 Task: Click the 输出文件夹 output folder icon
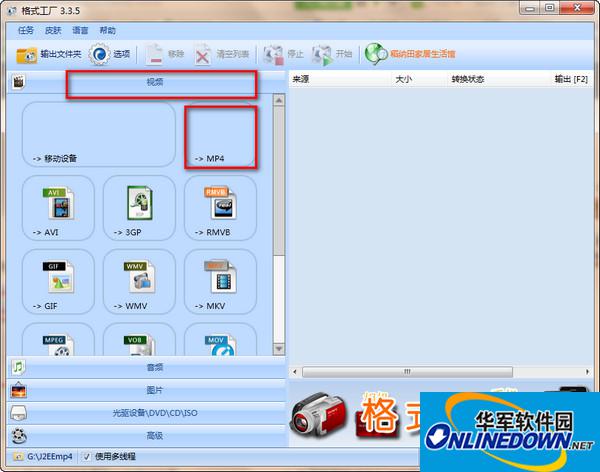[27, 54]
